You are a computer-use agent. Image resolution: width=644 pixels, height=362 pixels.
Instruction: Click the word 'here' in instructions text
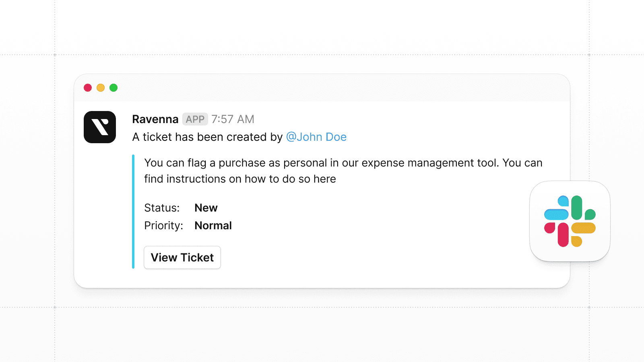click(x=325, y=179)
